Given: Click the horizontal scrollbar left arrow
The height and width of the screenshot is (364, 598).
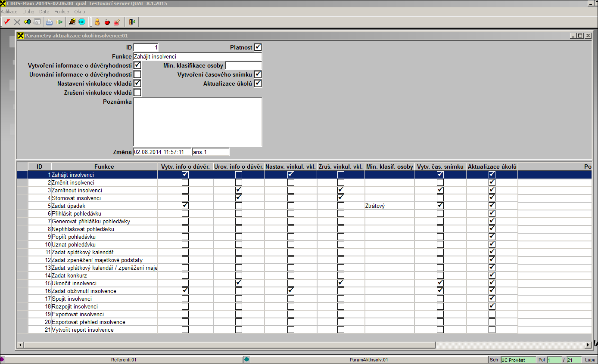Looking at the screenshot, I should 20,345.
